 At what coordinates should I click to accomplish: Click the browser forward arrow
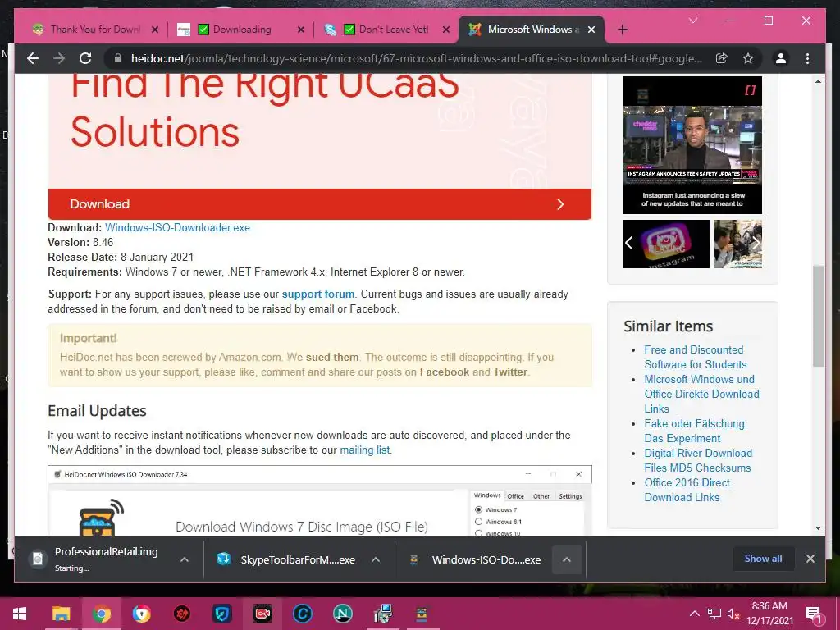59,58
